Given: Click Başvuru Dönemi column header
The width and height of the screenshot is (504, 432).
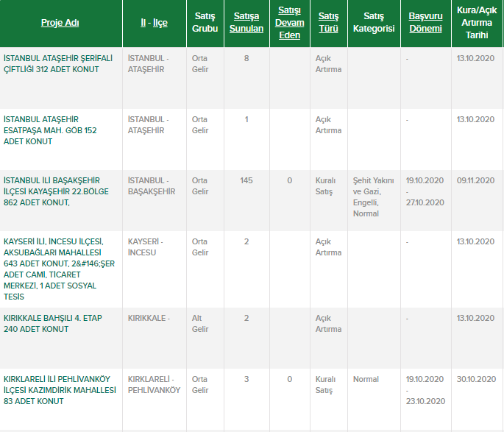Looking at the screenshot, I should tap(425, 23).
